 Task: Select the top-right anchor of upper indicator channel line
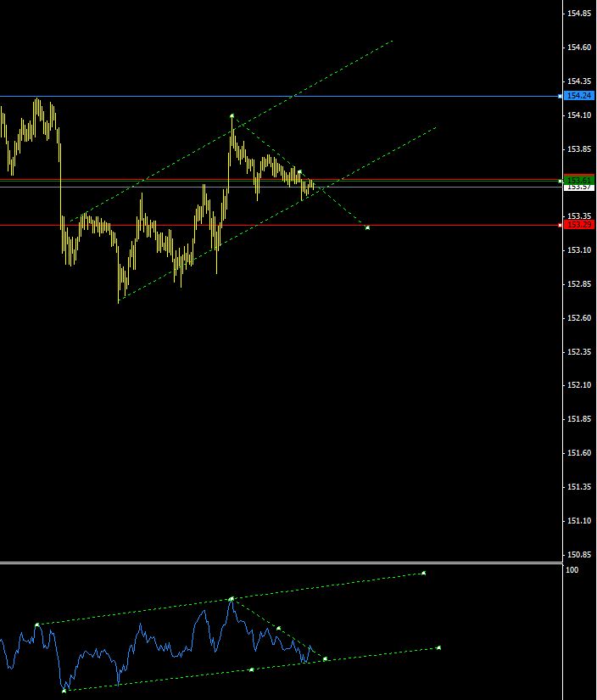click(x=423, y=573)
